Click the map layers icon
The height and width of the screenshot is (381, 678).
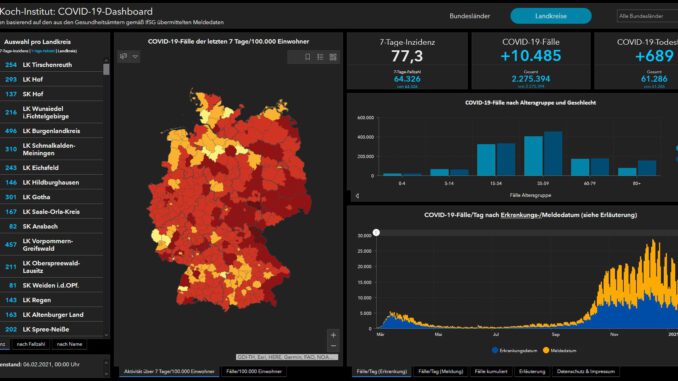[x=124, y=56]
